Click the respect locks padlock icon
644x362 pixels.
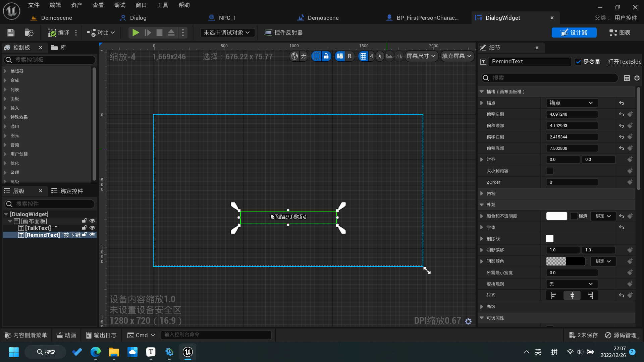click(326, 56)
